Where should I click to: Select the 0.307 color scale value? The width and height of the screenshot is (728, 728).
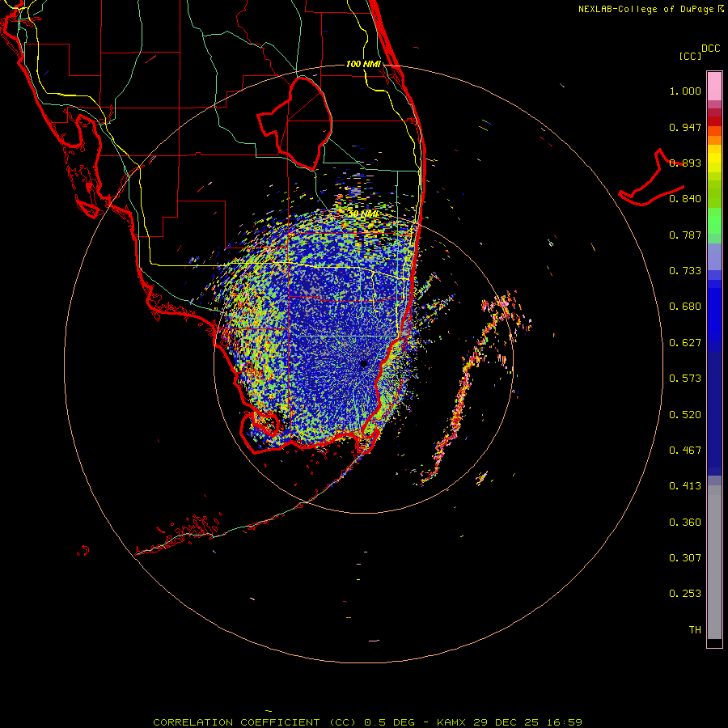(685, 558)
